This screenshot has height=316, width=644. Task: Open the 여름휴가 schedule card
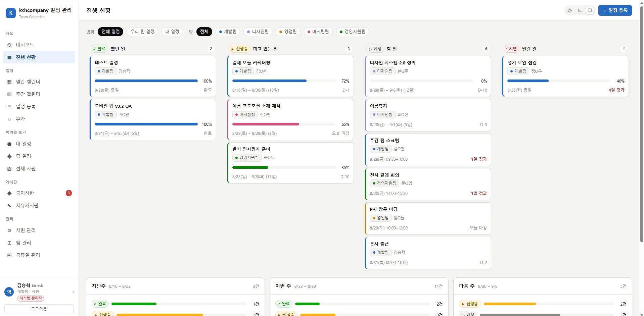(428, 115)
